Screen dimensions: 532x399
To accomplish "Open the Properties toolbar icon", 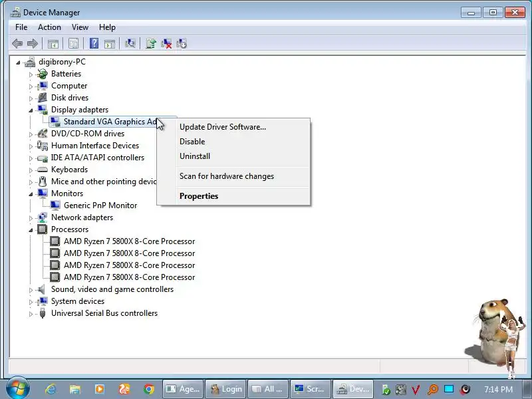I will click(73, 43).
